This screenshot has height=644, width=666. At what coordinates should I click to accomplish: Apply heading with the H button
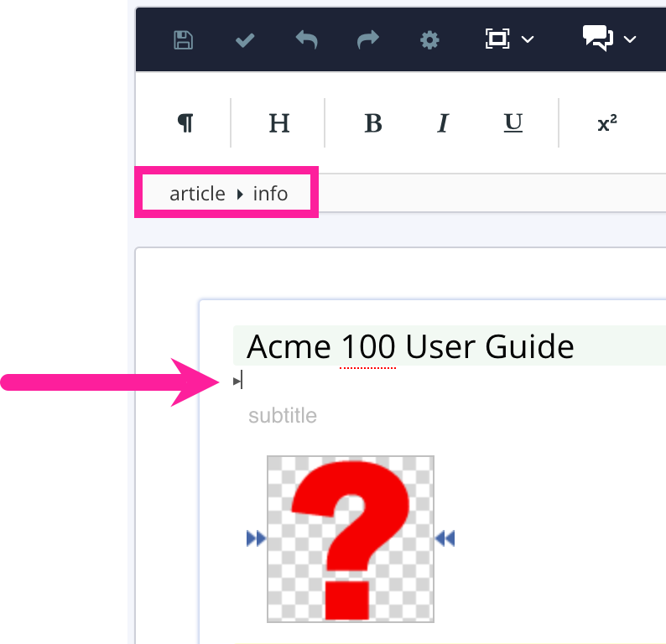pyautogui.click(x=279, y=123)
